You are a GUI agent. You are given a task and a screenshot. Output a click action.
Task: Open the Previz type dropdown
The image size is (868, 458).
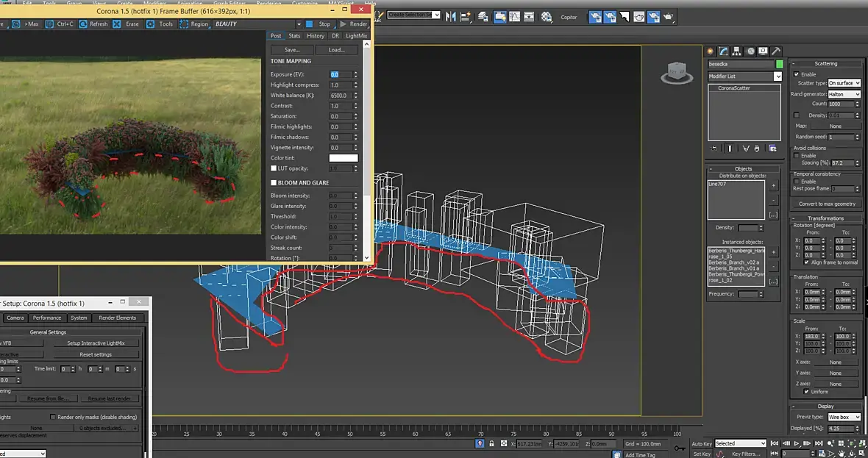point(844,417)
